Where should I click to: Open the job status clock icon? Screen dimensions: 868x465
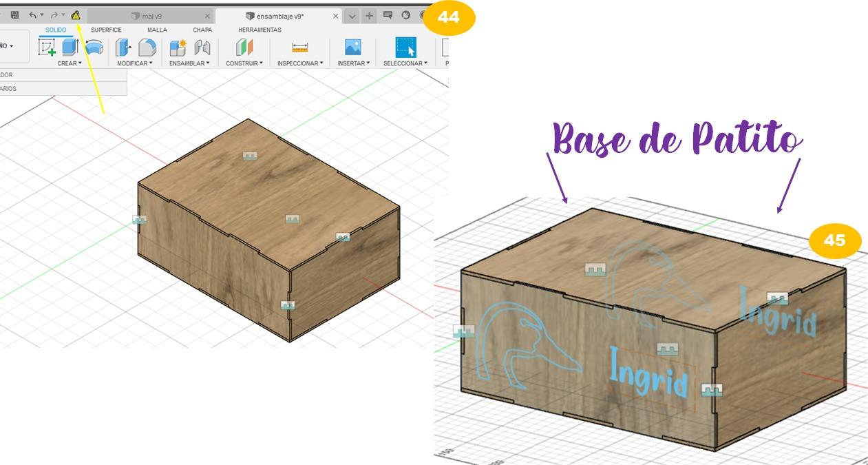(406, 15)
